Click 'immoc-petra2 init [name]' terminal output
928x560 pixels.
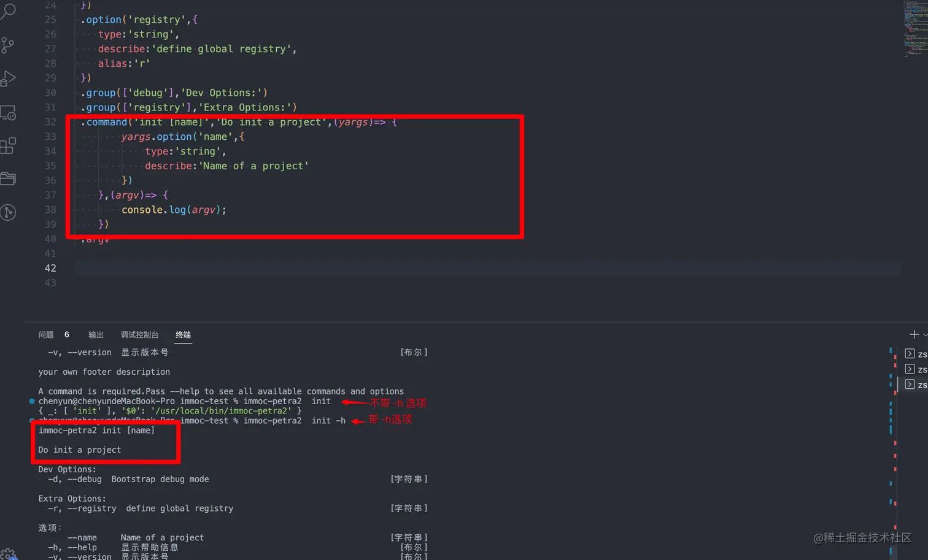[96, 431]
